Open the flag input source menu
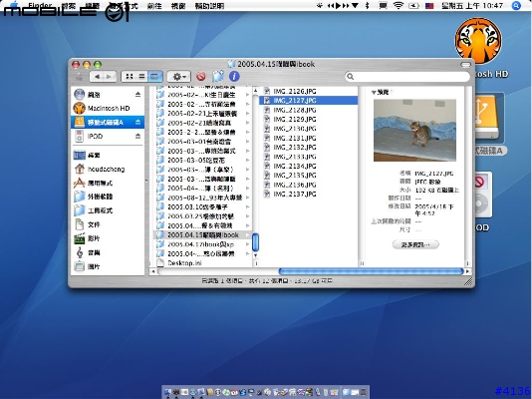The height and width of the screenshot is (399, 532). (x=429, y=5)
